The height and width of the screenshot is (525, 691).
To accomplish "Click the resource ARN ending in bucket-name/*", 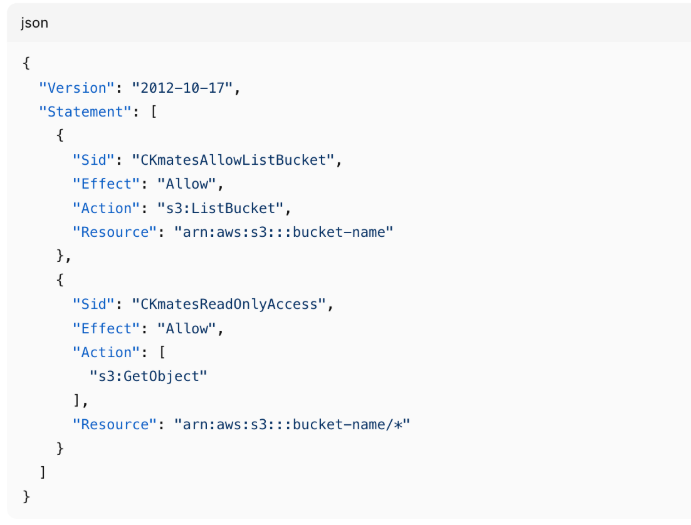I will 293,424.
